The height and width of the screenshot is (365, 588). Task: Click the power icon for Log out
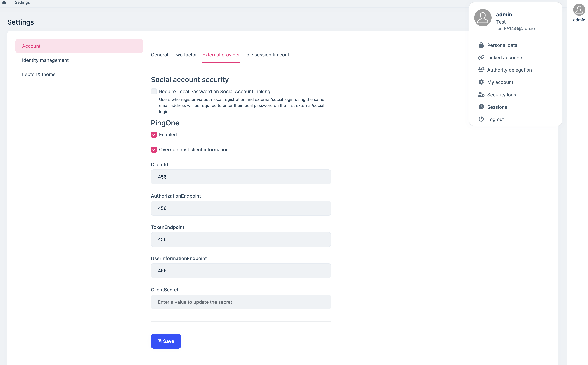tap(481, 119)
